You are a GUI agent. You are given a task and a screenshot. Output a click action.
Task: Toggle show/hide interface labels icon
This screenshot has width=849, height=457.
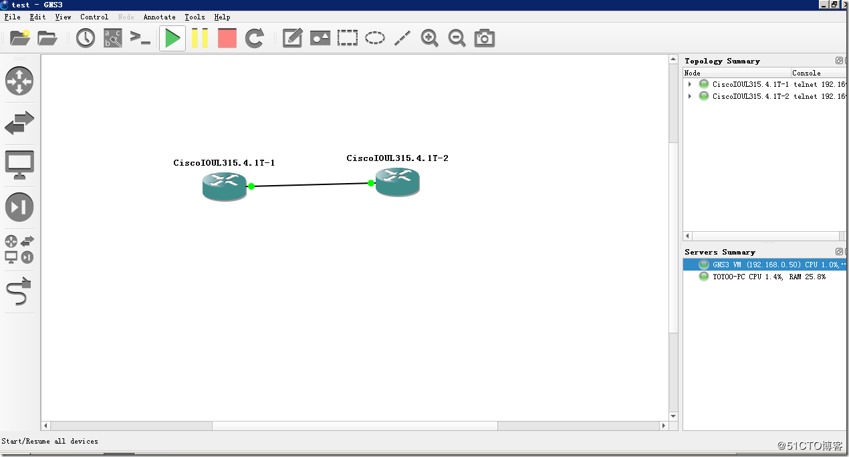pos(113,38)
